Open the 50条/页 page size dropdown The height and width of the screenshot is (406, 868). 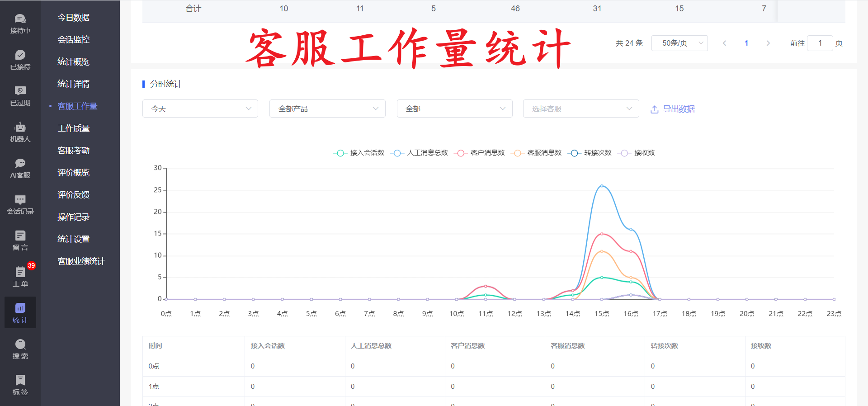(679, 43)
